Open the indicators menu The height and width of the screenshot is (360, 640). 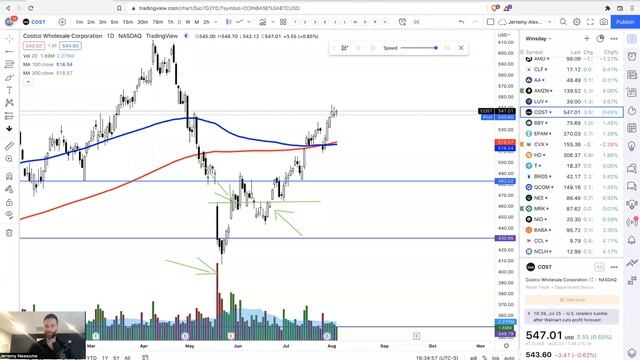[262, 22]
